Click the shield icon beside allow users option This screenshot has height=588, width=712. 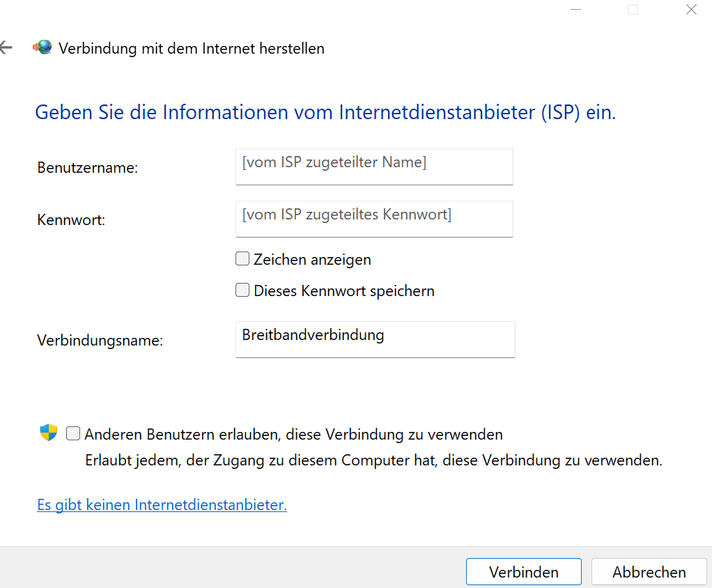(49, 433)
